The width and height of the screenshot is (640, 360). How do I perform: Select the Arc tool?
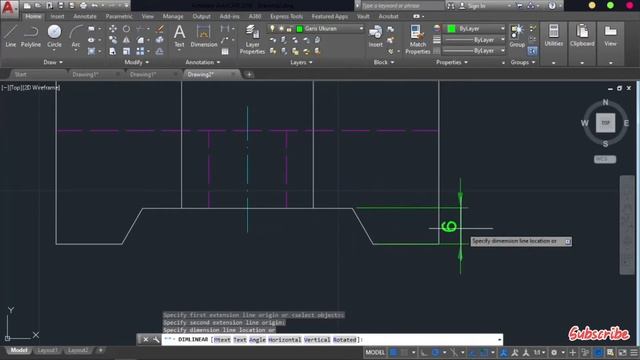click(x=76, y=36)
